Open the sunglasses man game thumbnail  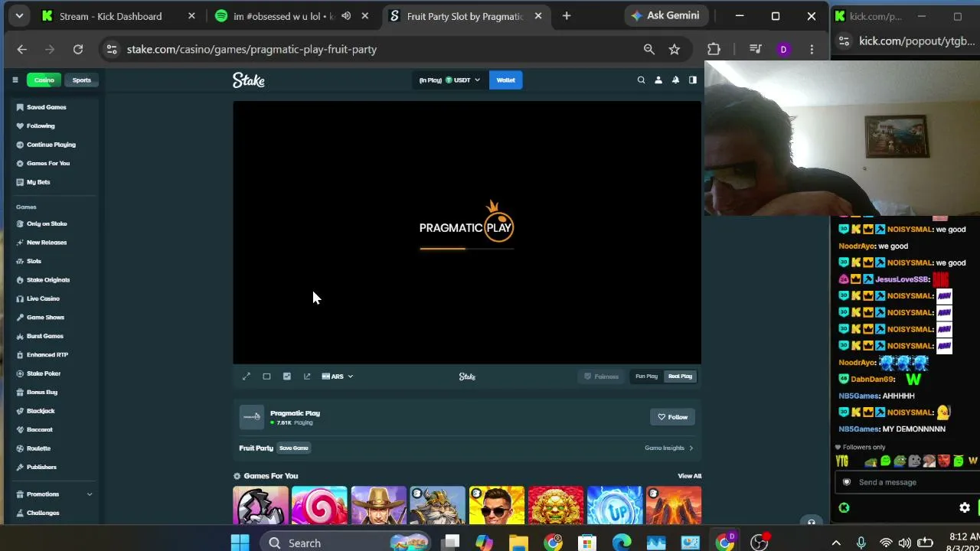[x=497, y=505]
